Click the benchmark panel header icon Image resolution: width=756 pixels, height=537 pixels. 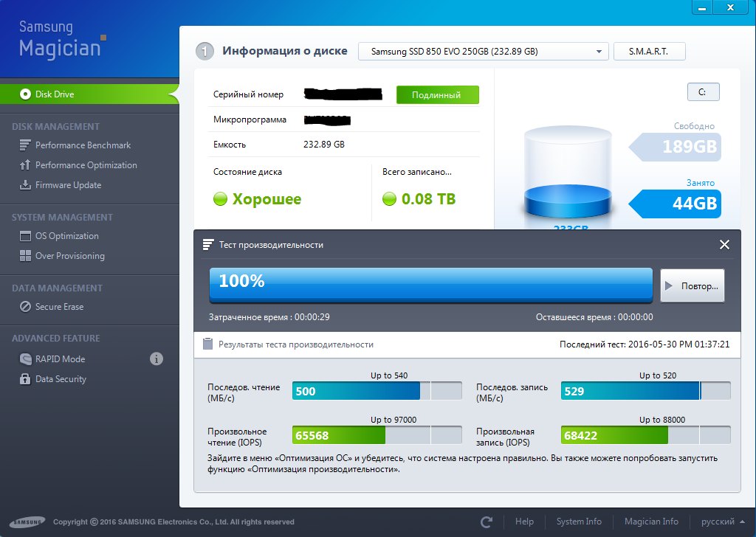[207, 245]
